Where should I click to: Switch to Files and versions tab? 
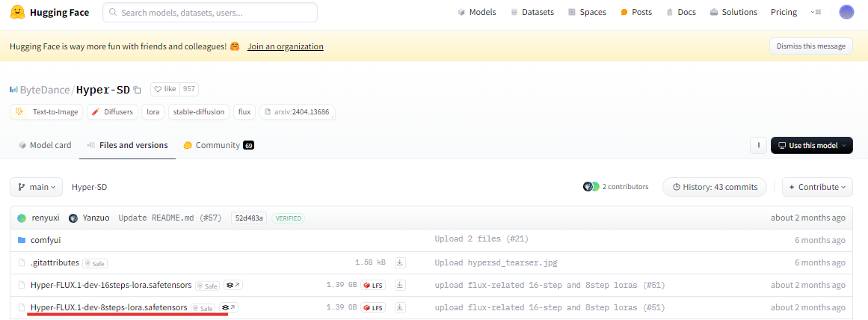click(x=127, y=145)
